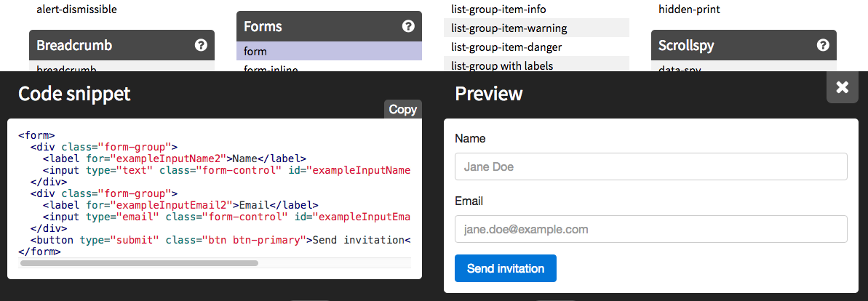Close the code snippet preview panel

(842, 87)
